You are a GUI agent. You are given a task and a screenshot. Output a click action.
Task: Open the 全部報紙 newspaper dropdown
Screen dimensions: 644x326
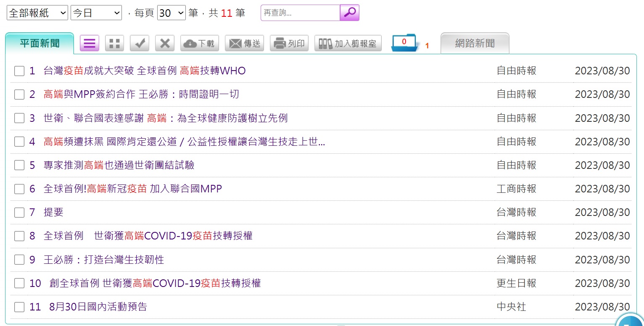coord(37,13)
